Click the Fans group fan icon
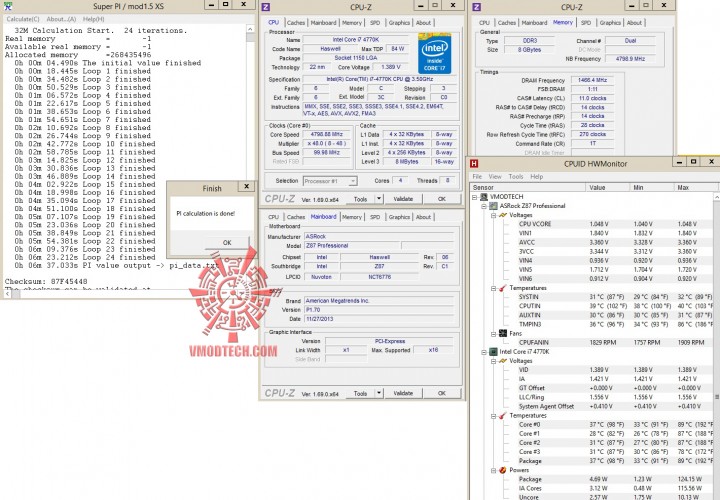720x500 pixels. (503, 333)
